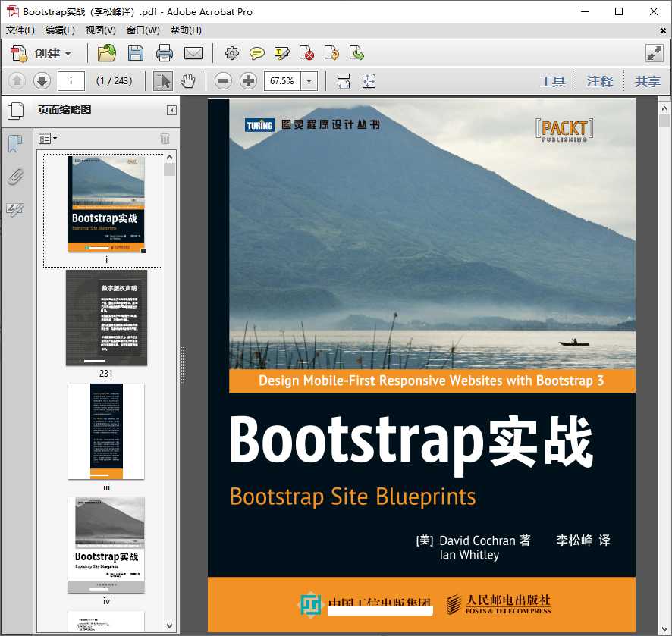Open the thumbnails options dropdown
672x636 pixels.
tap(47, 138)
